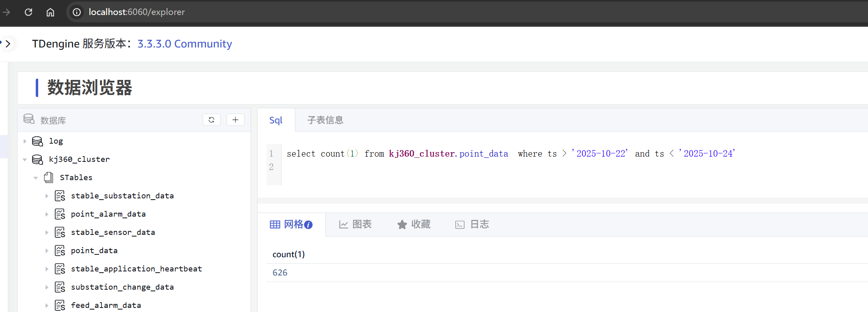
Task: Collapse the STables group
Action: [x=36, y=178]
